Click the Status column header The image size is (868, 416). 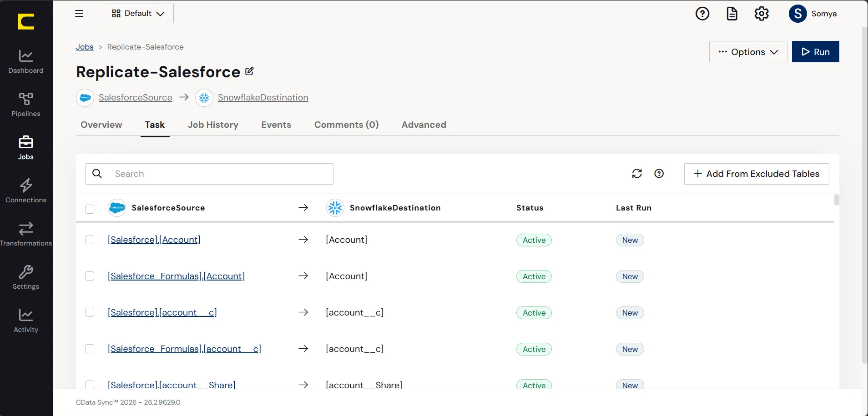(x=530, y=208)
